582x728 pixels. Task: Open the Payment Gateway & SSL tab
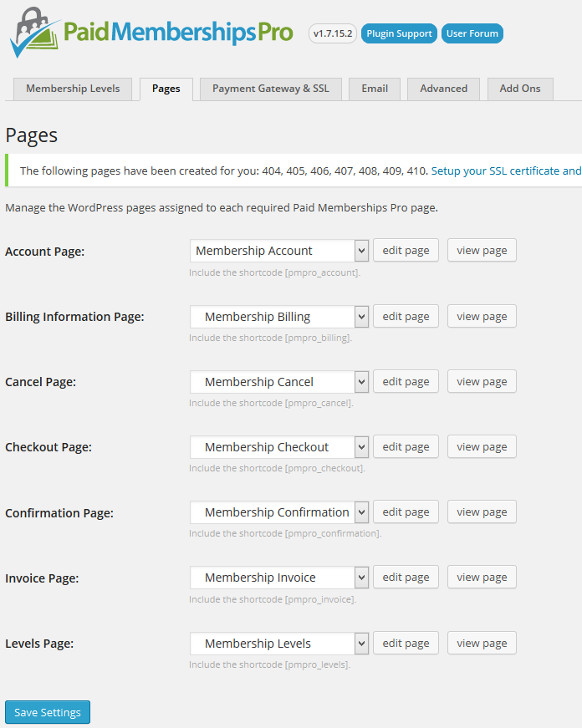pos(271,89)
